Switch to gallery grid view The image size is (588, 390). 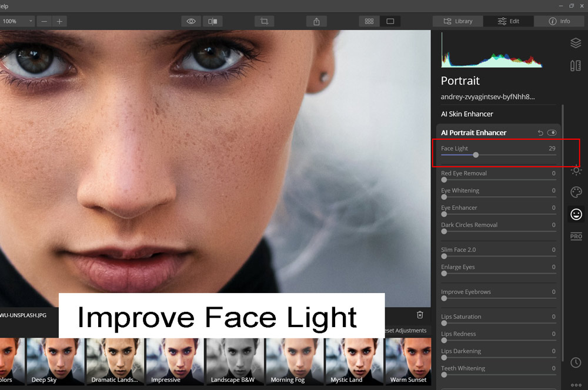(369, 21)
